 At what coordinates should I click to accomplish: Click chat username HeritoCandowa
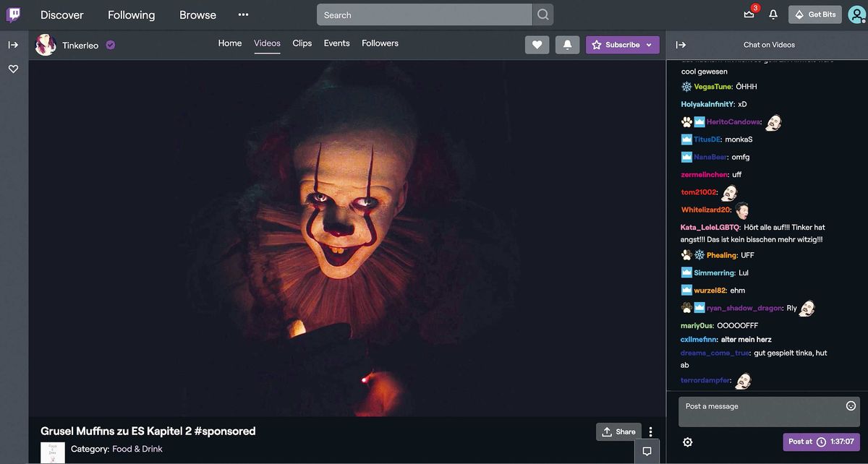point(733,122)
